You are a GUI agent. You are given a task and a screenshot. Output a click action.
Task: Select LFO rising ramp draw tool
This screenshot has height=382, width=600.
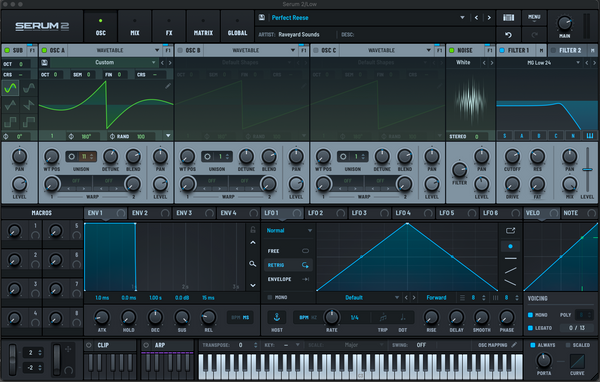tap(510, 271)
